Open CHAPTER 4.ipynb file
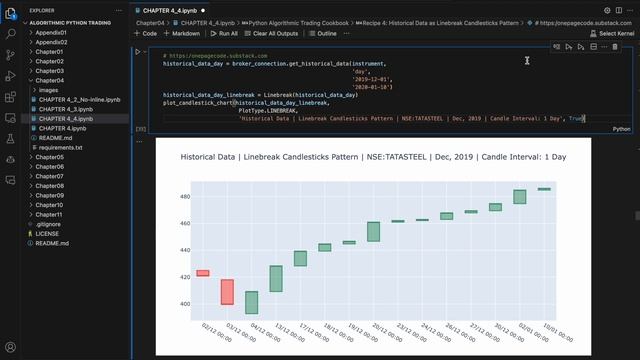Viewport: 640px width, 360px height. click(62, 129)
